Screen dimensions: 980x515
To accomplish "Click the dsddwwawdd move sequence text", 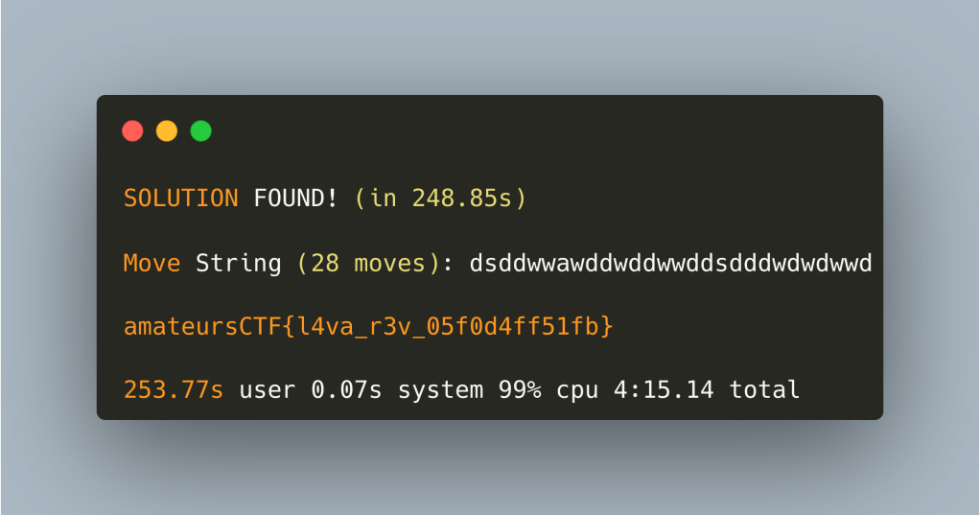I will click(670, 263).
